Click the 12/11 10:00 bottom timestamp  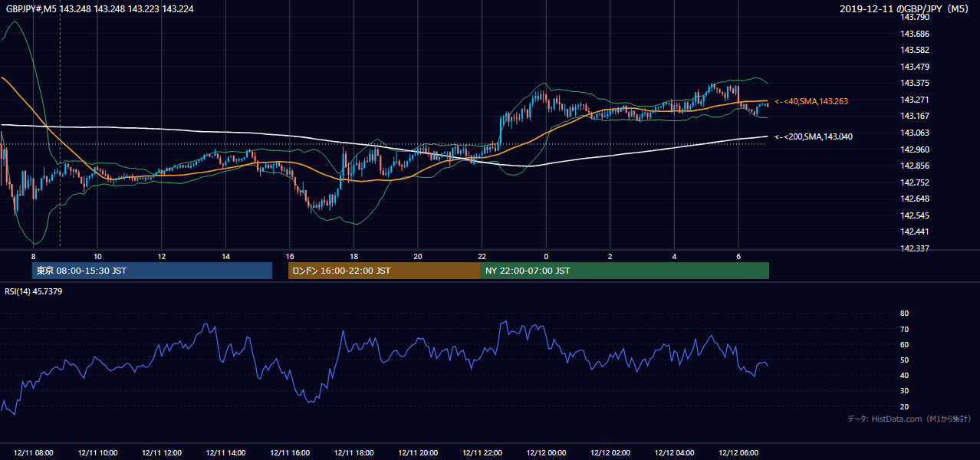pyautogui.click(x=97, y=453)
